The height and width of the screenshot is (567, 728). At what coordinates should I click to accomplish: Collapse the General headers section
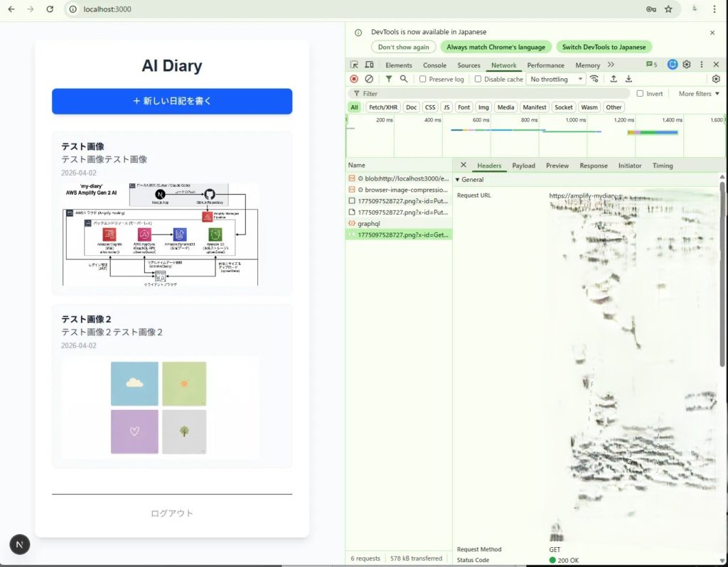[458, 180]
